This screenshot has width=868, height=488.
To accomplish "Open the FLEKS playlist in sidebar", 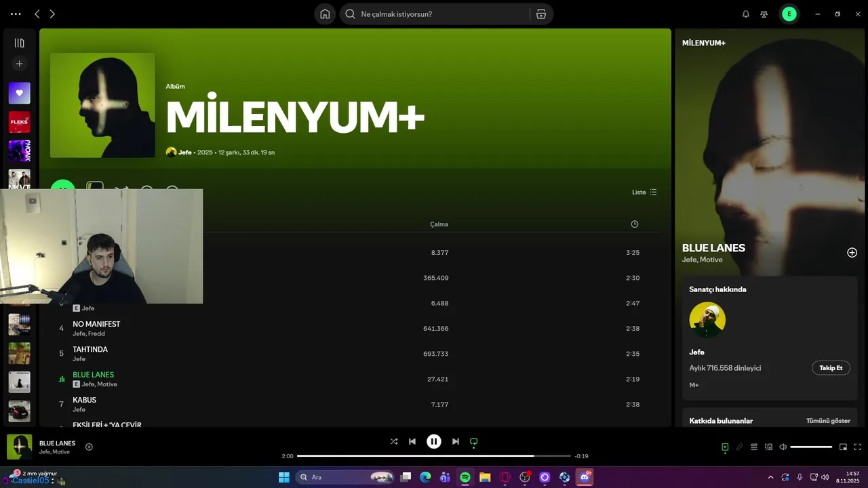I will pos(20,122).
